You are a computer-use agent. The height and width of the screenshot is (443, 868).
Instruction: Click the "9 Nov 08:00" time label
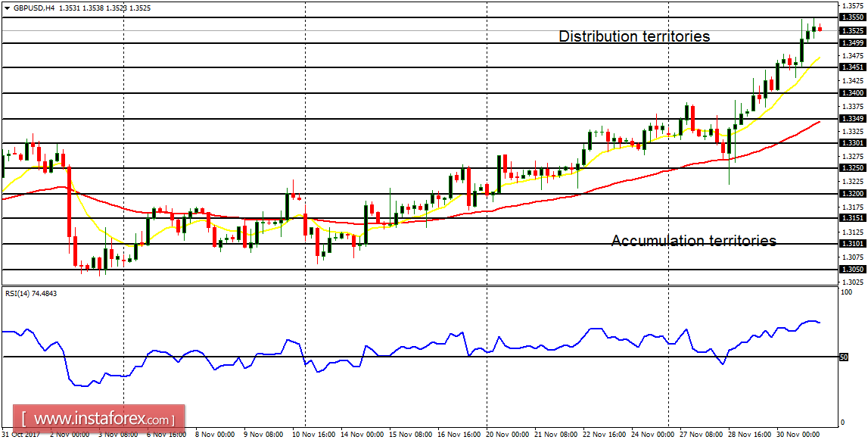click(262, 435)
